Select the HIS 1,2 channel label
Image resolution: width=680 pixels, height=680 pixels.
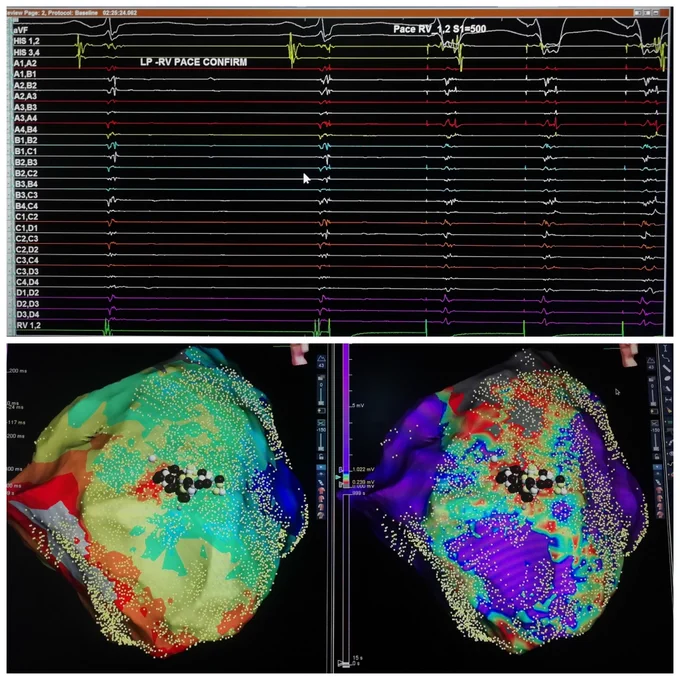pos(26,41)
